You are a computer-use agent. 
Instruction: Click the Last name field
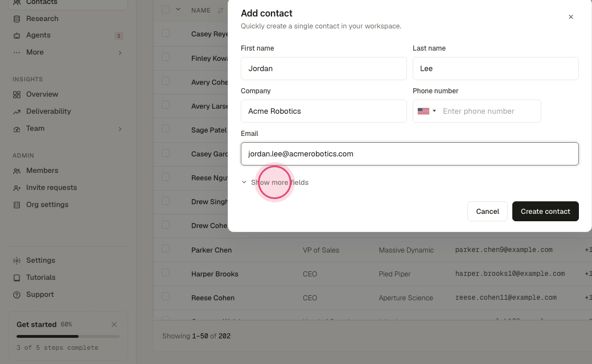click(495, 68)
